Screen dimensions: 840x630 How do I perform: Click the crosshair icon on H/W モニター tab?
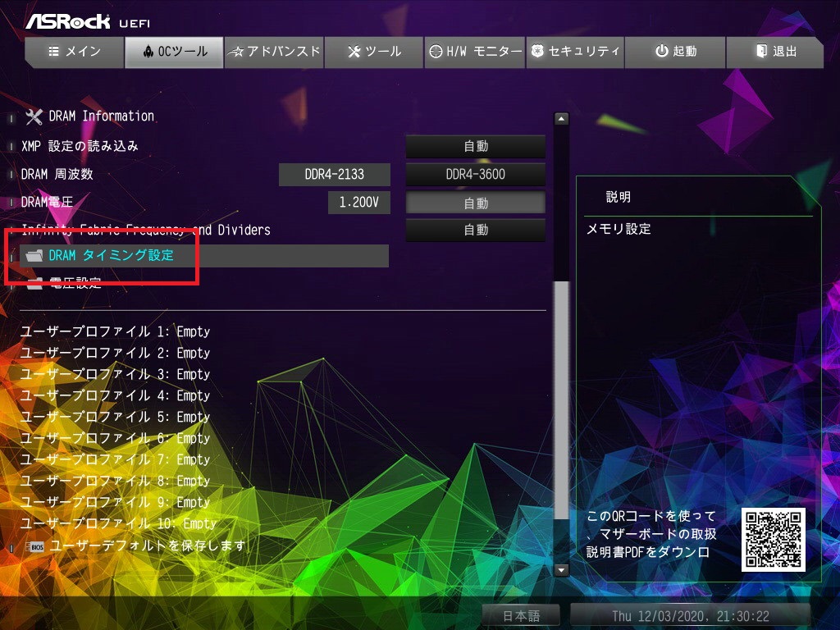[436, 52]
